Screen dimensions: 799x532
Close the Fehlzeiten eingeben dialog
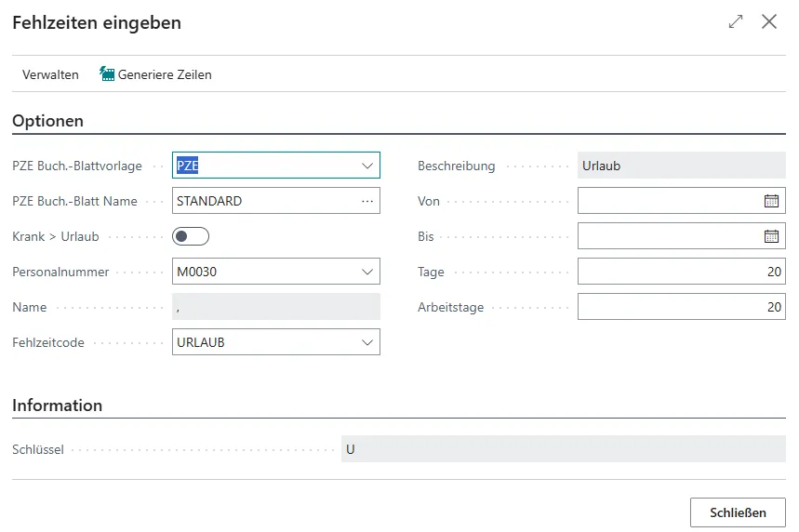pos(769,22)
